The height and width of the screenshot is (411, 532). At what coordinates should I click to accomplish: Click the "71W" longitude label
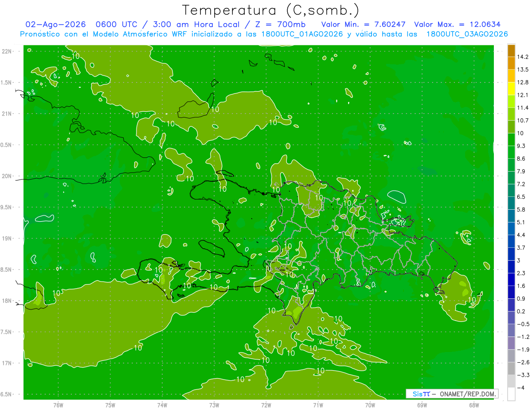[x=318, y=405]
